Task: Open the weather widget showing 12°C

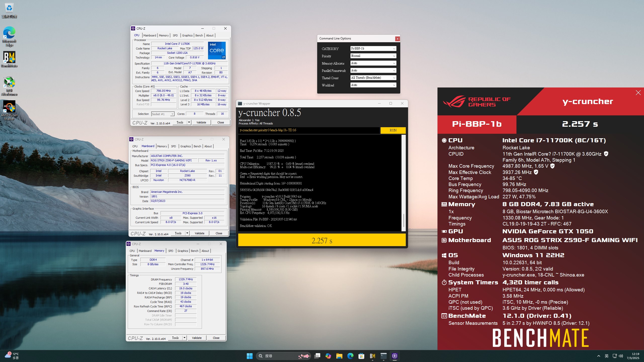Action: pyautogui.click(x=12, y=356)
